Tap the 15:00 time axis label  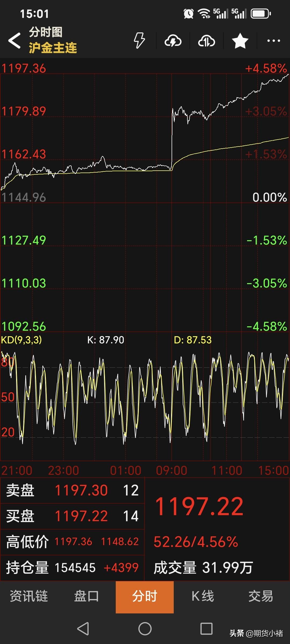pyautogui.click(x=273, y=470)
